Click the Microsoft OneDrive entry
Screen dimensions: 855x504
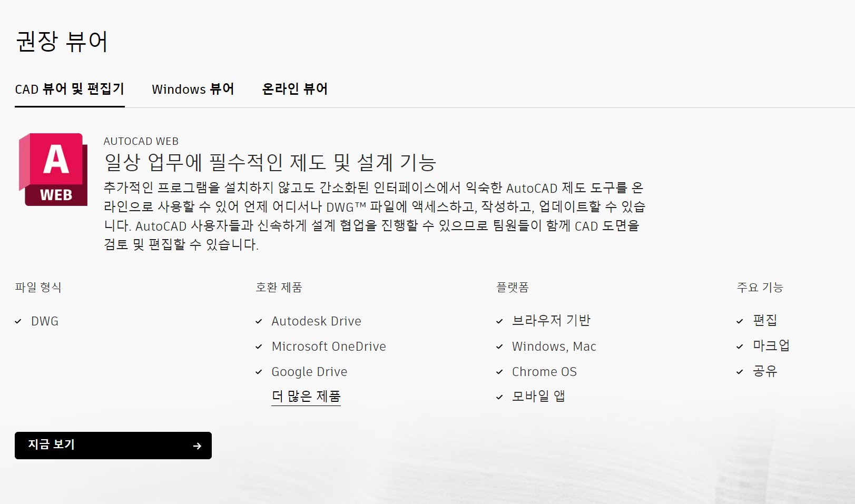tap(329, 347)
